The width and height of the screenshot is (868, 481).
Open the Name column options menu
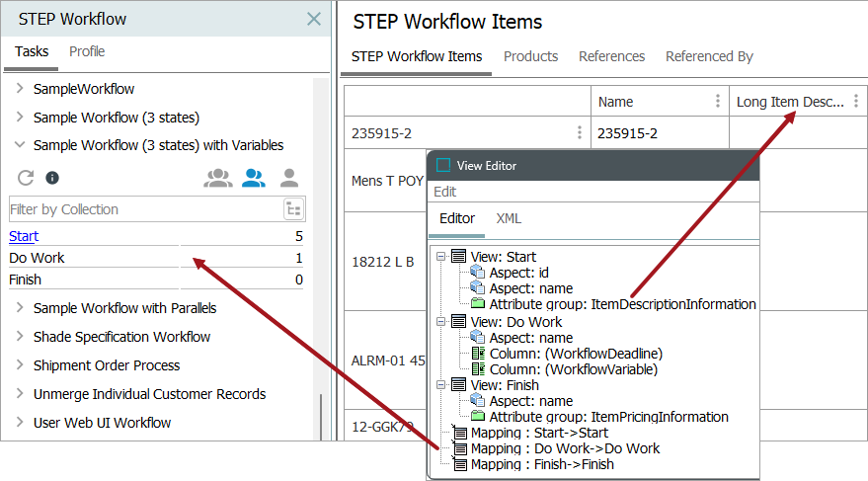tap(718, 102)
